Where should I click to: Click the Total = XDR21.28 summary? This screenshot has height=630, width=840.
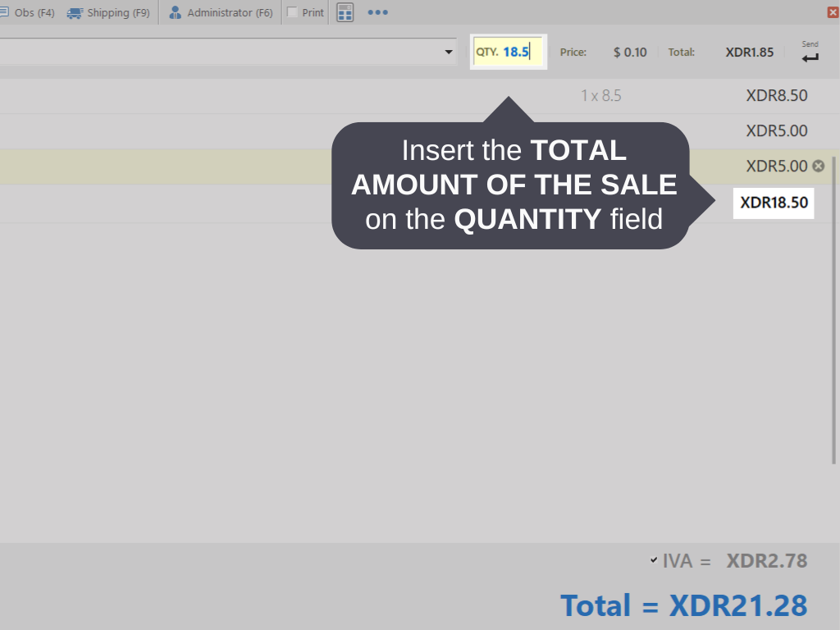point(683,605)
